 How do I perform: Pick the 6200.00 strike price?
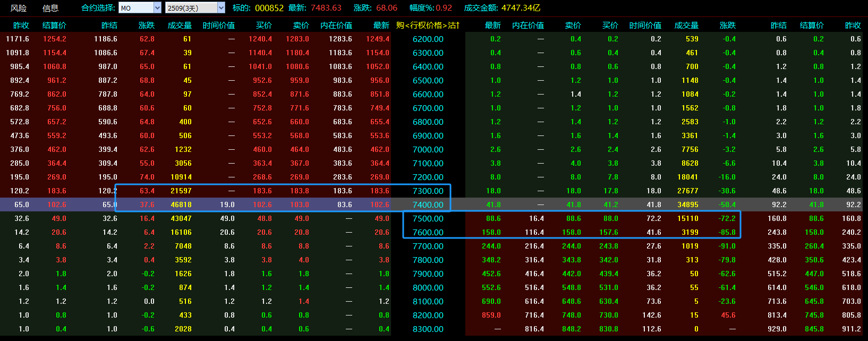click(428, 39)
